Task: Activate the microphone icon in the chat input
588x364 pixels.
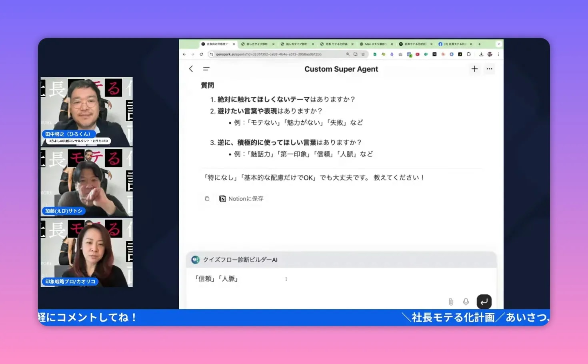Action: (x=466, y=302)
